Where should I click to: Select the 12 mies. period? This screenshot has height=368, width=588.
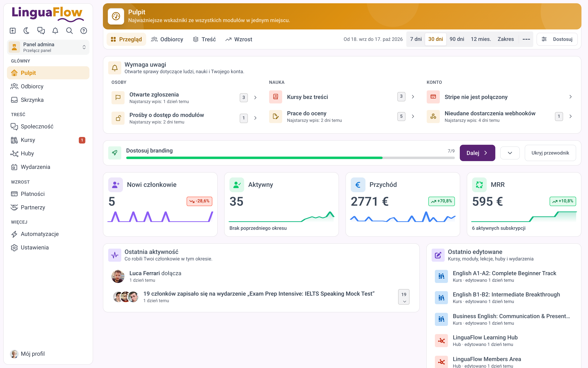pos(481,39)
